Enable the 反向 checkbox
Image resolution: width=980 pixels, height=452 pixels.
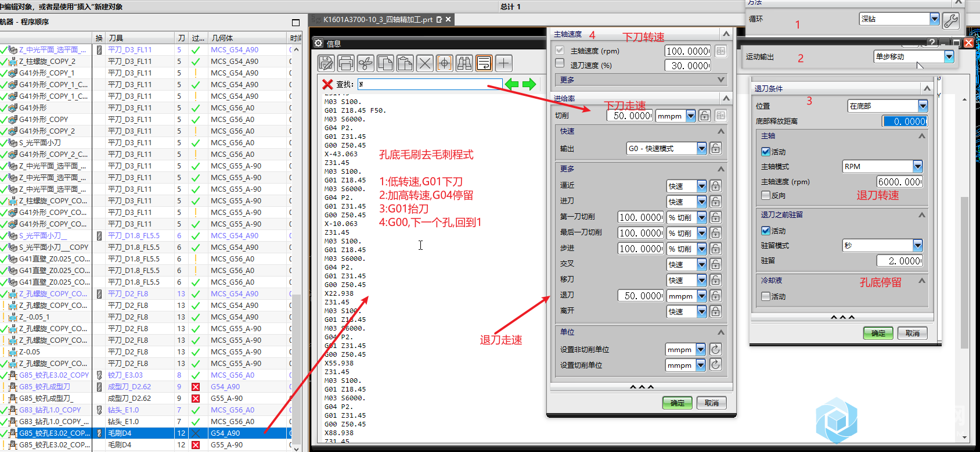765,195
